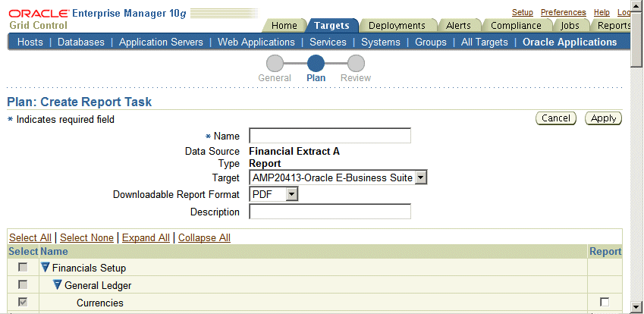Image resolution: width=644 pixels, height=314 pixels.
Task: Select the All Targets subtab
Action: click(x=485, y=42)
